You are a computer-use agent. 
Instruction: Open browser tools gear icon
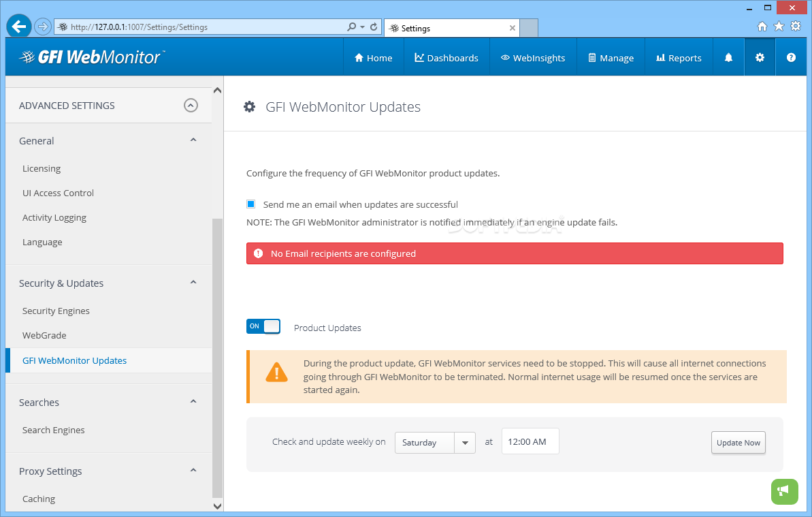[796, 27]
